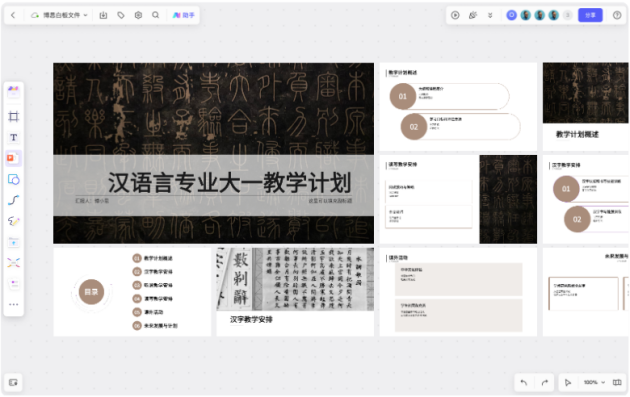The width and height of the screenshot is (630, 397).
Task: Open the 100% zoom level dropdown
Action: coord(594,382)
